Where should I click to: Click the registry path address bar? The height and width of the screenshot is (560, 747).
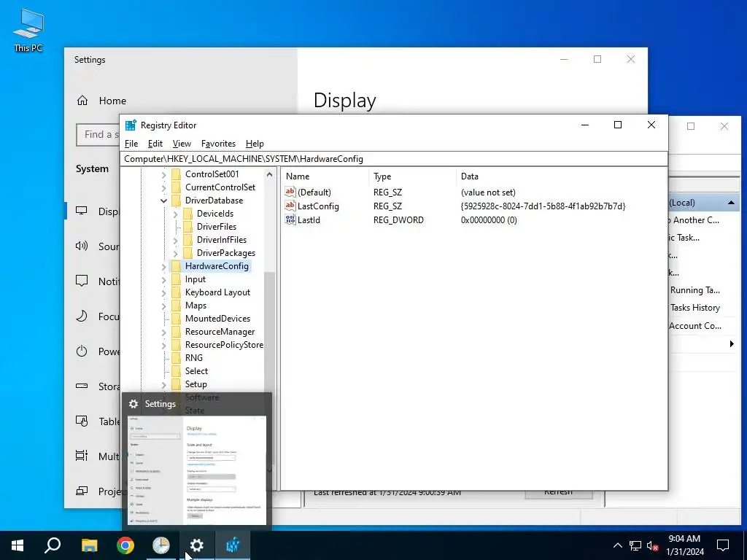[393, 159]
